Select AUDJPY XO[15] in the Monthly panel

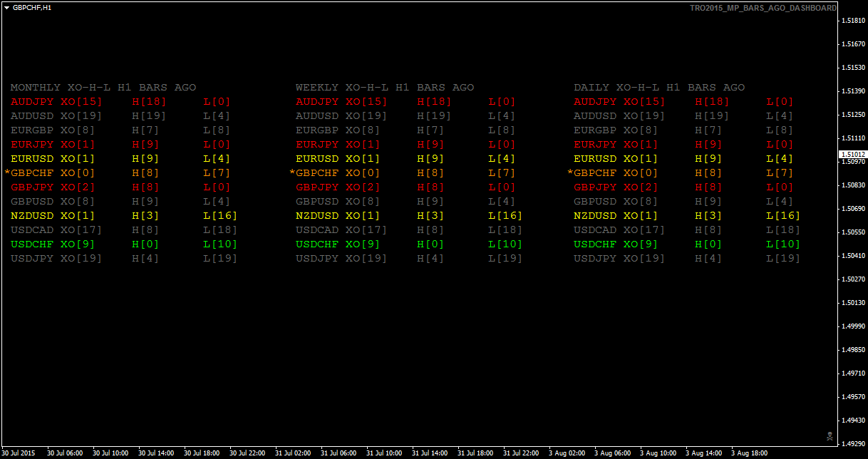coord(57,102)
